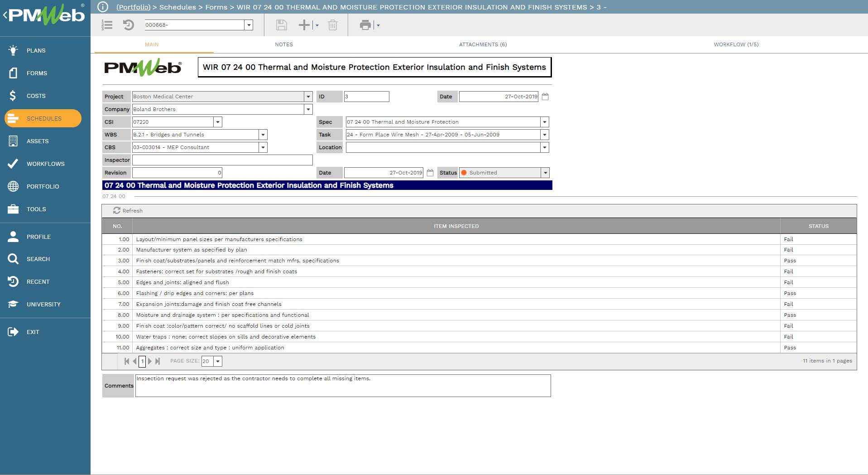Click the Revision number field
Viewport: 868px width, 475px height.
pos(177,173)
